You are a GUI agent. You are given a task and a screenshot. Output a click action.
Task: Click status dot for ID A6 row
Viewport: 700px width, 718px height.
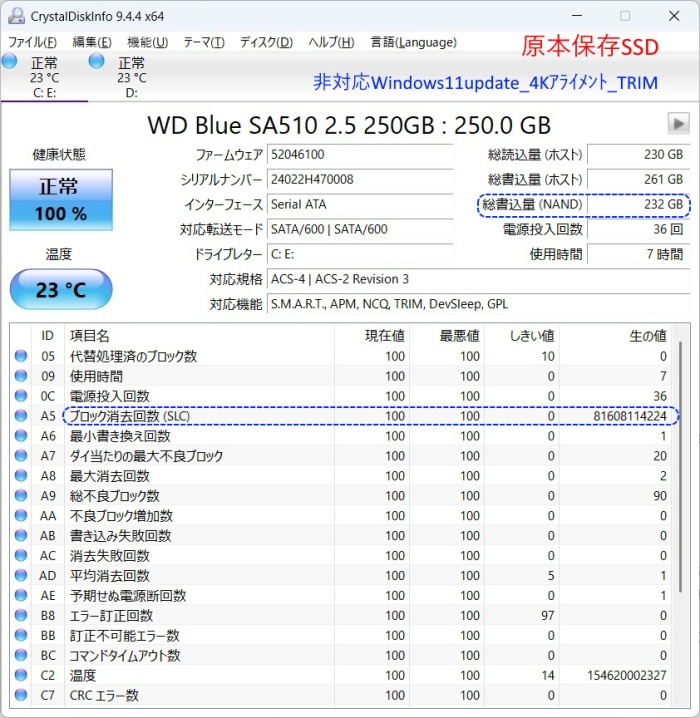click(x=21, y=435)
